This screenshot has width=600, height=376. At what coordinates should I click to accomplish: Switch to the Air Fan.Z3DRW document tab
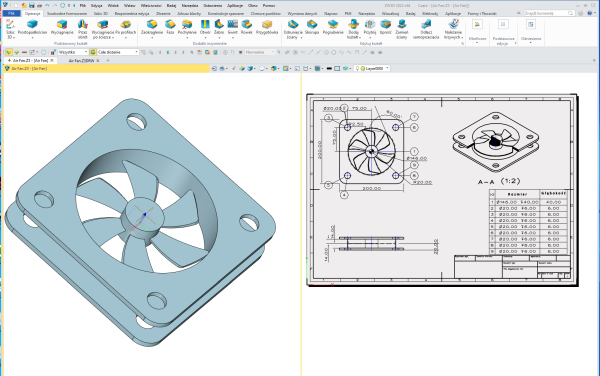81,60
